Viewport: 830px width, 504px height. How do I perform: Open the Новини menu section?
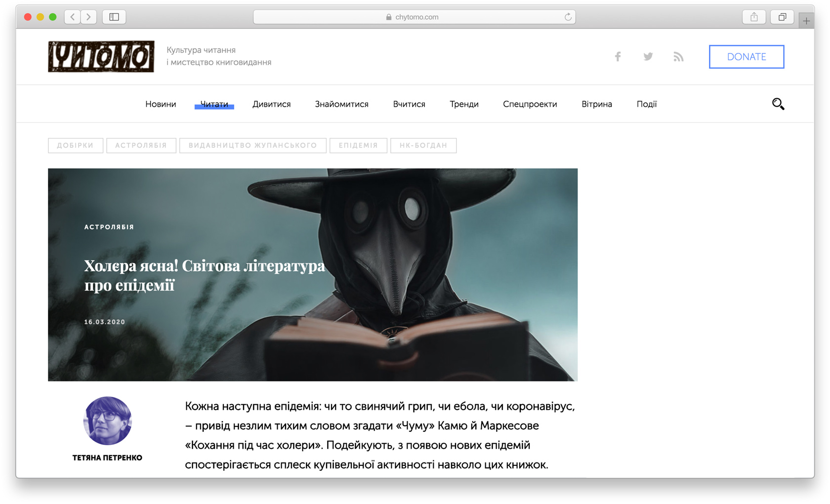click(161, 104)
